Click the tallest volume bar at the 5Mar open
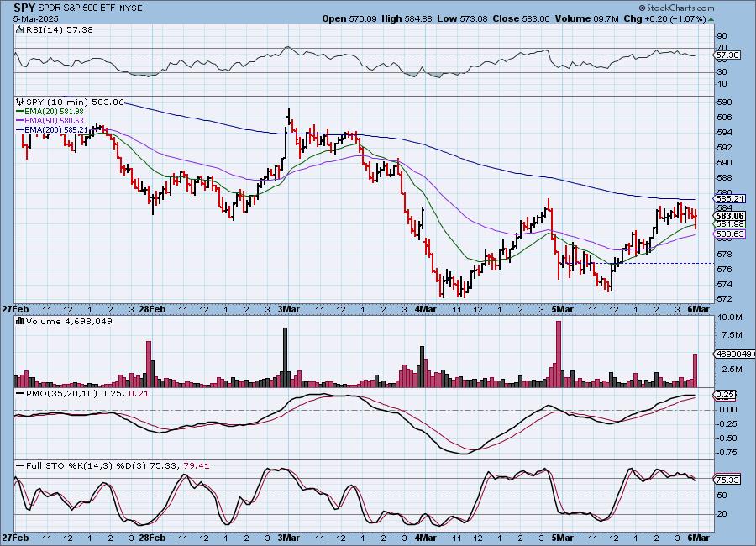The width and height of the screenshot is (756, 546). click(559, 354)
